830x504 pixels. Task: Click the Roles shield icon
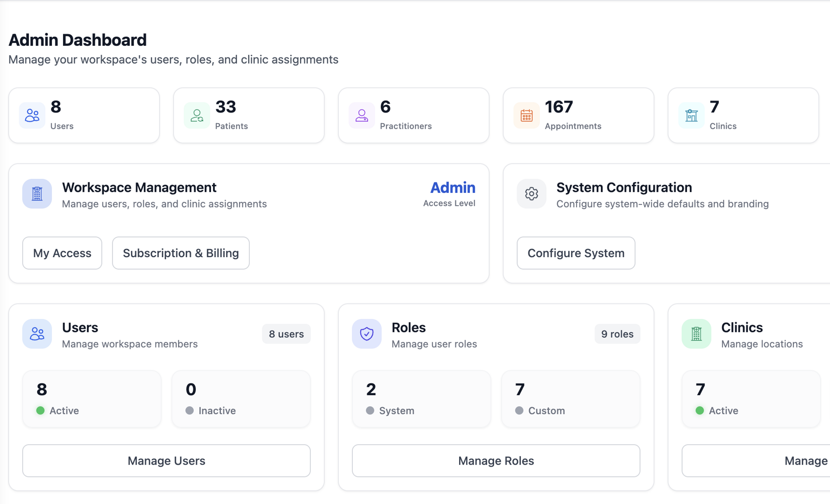pos(366,334)
